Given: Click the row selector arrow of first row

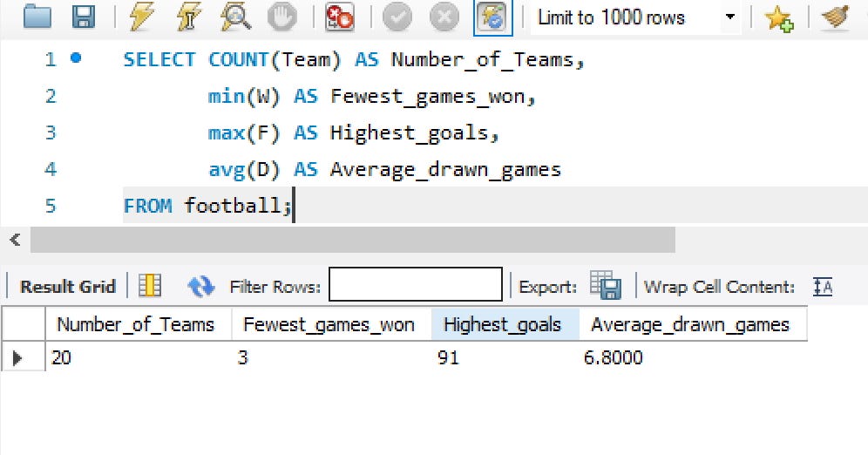Looking at the screenshot, I should point(17,358).
